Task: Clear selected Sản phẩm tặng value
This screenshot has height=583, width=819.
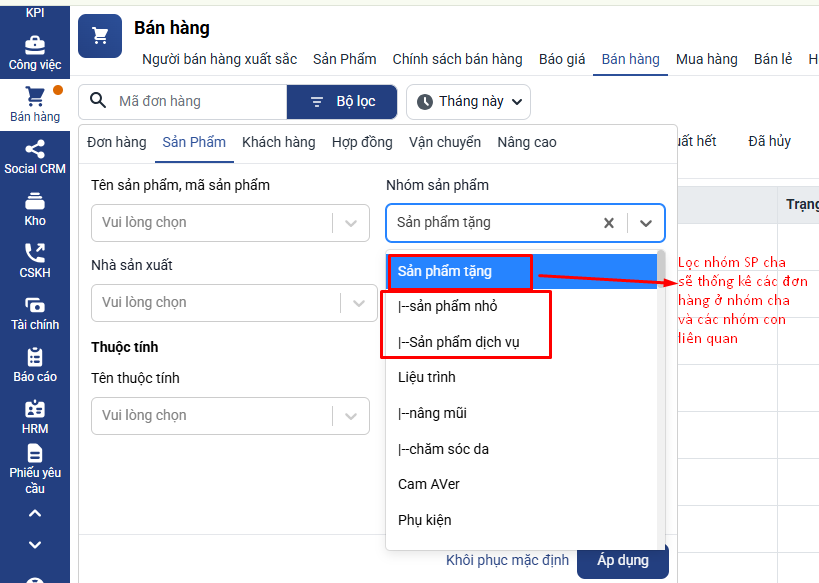Action: click(x=608, y=223)
